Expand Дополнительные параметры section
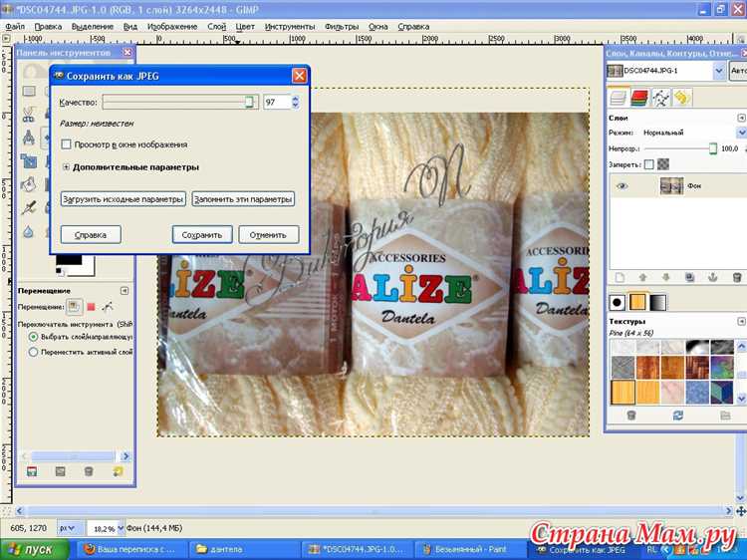 pos(66,167)
